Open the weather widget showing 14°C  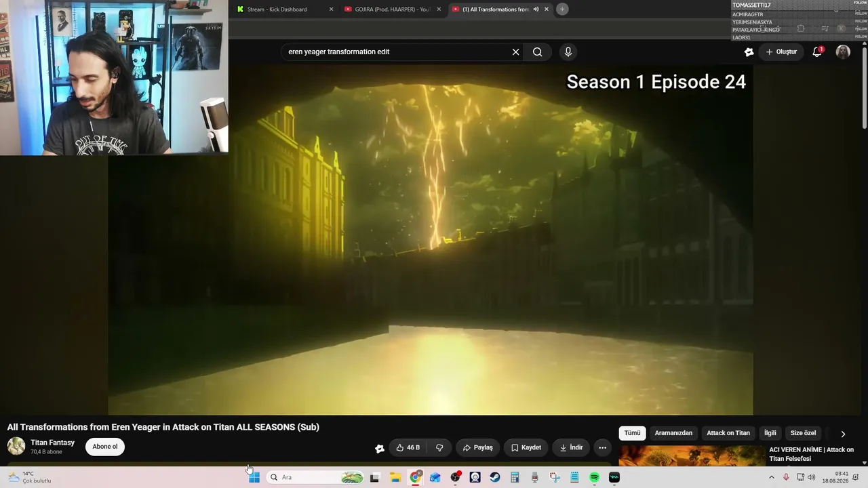[x=28, y=477]
